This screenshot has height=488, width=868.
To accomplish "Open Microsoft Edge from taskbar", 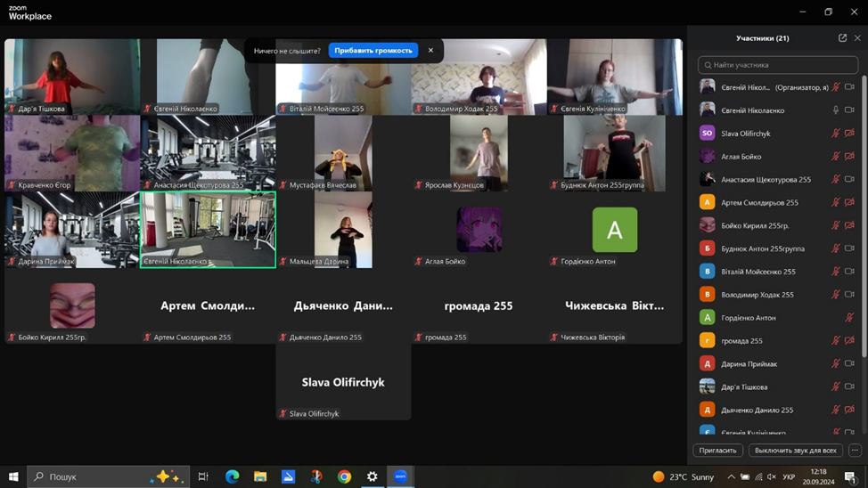I will [232, 477].
